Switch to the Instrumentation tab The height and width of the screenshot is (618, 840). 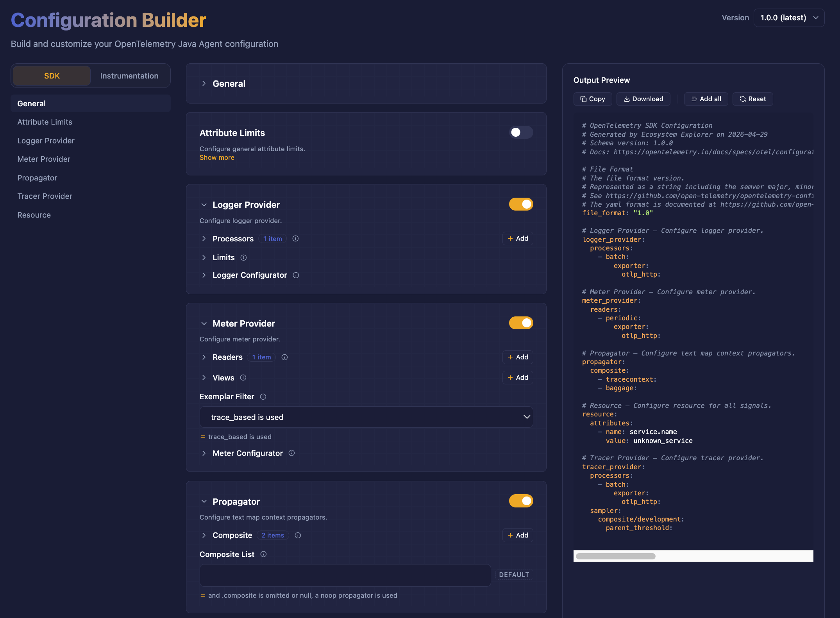pyautogui.click(x=129, y=75)
